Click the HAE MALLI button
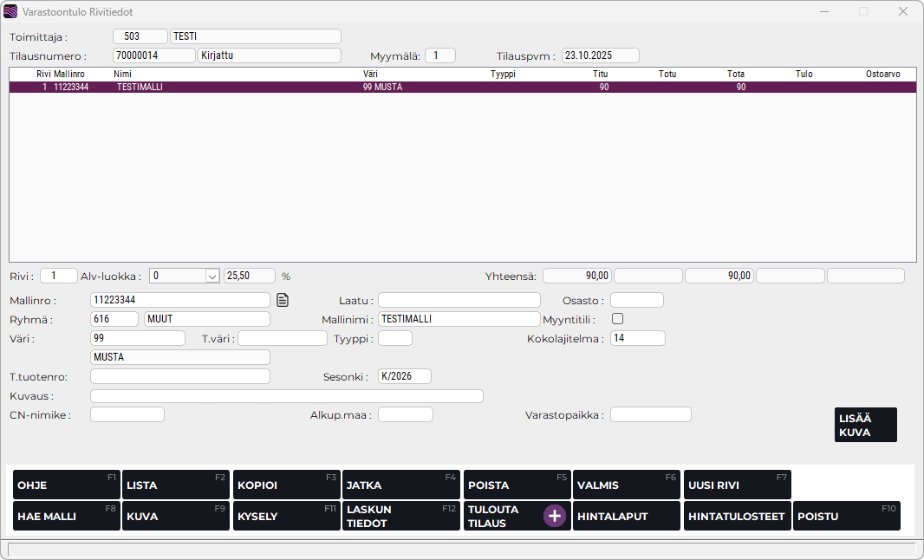924x560 pixels. pyautogui.click(x=66, y=516)
